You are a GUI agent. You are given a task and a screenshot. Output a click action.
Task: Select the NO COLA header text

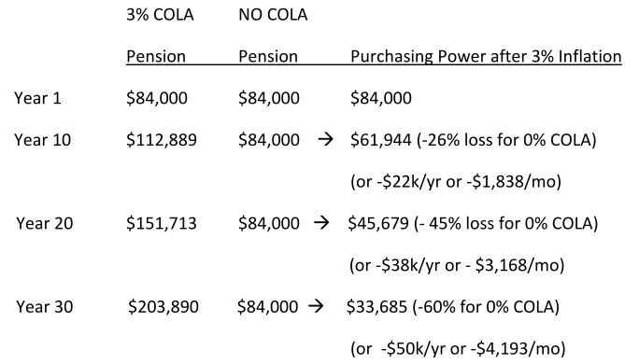(273, 15)
